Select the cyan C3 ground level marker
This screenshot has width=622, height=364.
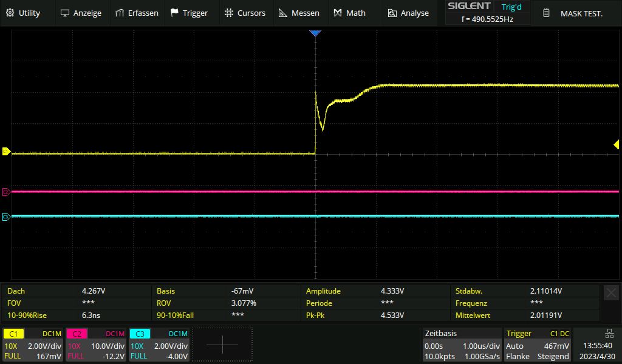[6, 217]
